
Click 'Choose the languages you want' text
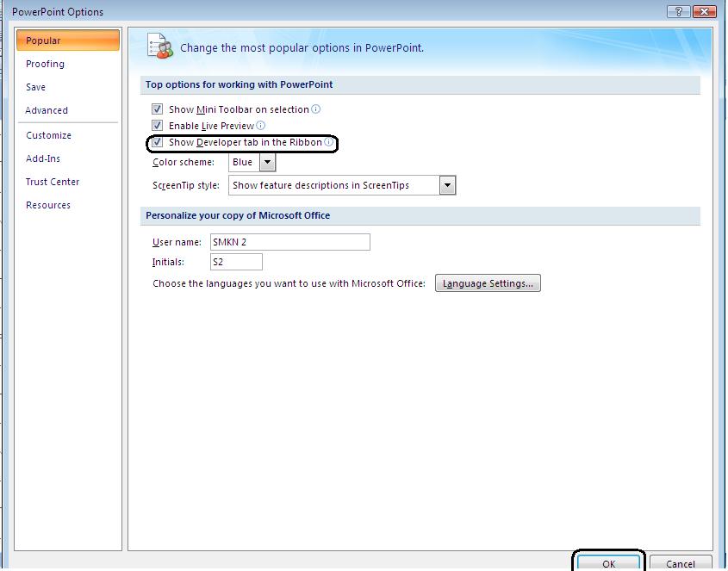coord(289,283)
